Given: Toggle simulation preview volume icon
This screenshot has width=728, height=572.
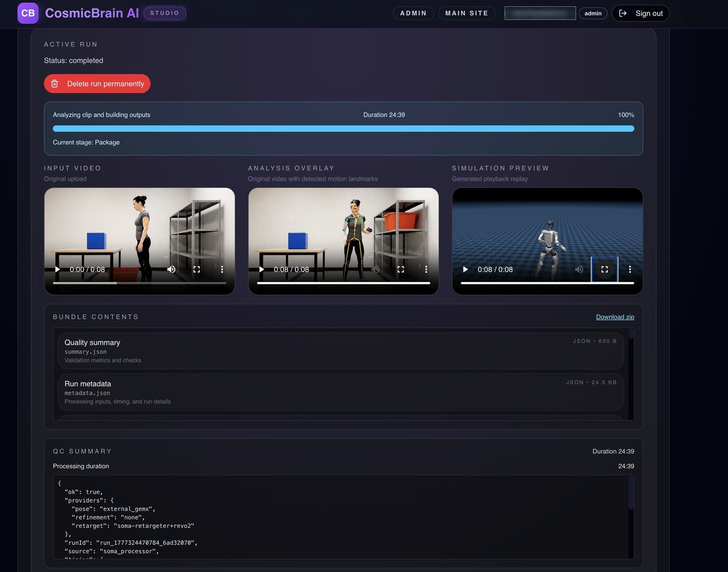Looking at the screenshot, I should click(579, 269).
